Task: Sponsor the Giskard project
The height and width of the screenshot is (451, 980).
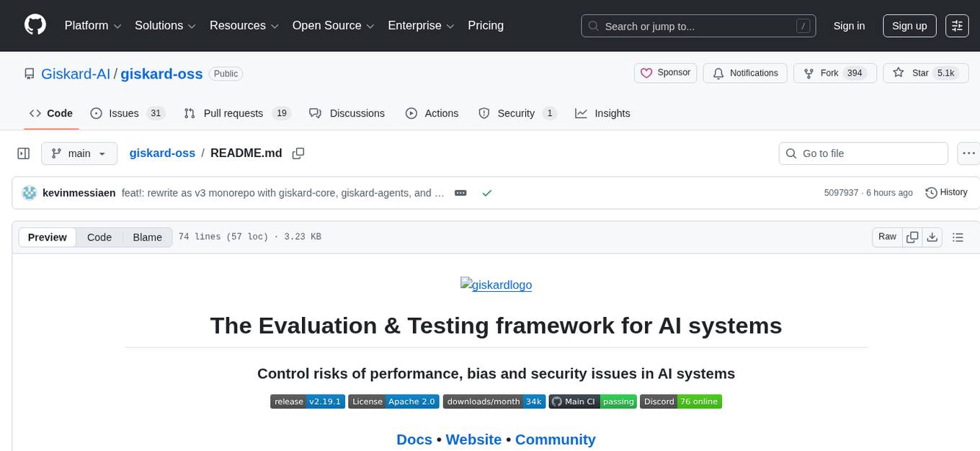Action: [x=664, y=73]
